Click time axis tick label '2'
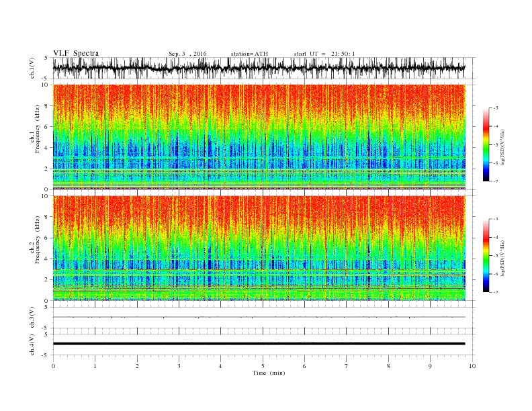The width and height of the screenshot is (532, 411). [137, 366]
